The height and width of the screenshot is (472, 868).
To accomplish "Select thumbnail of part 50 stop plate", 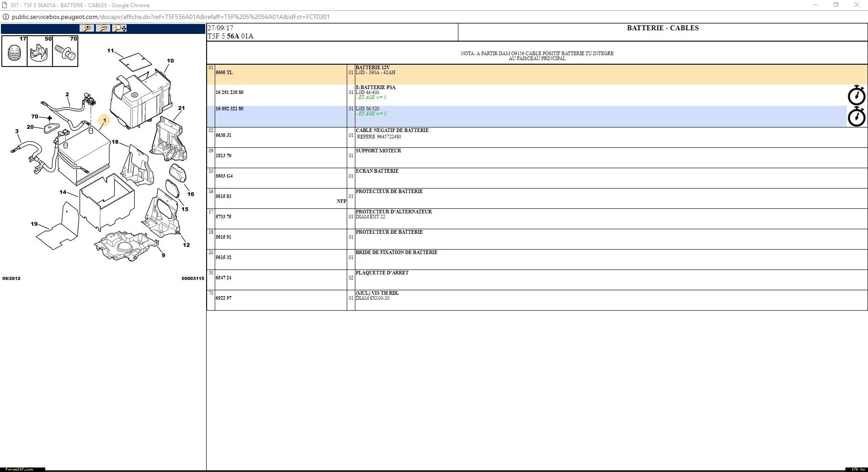I will (x=40, y=51).
